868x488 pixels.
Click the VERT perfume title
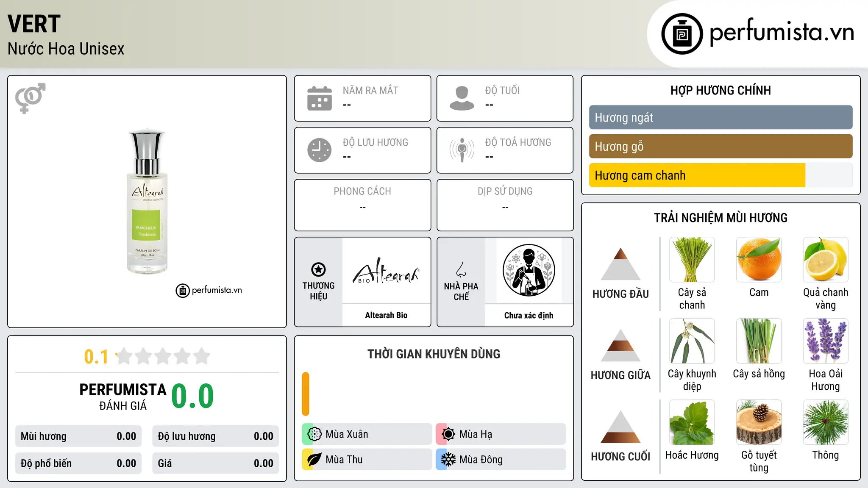[x=34, y=24]
